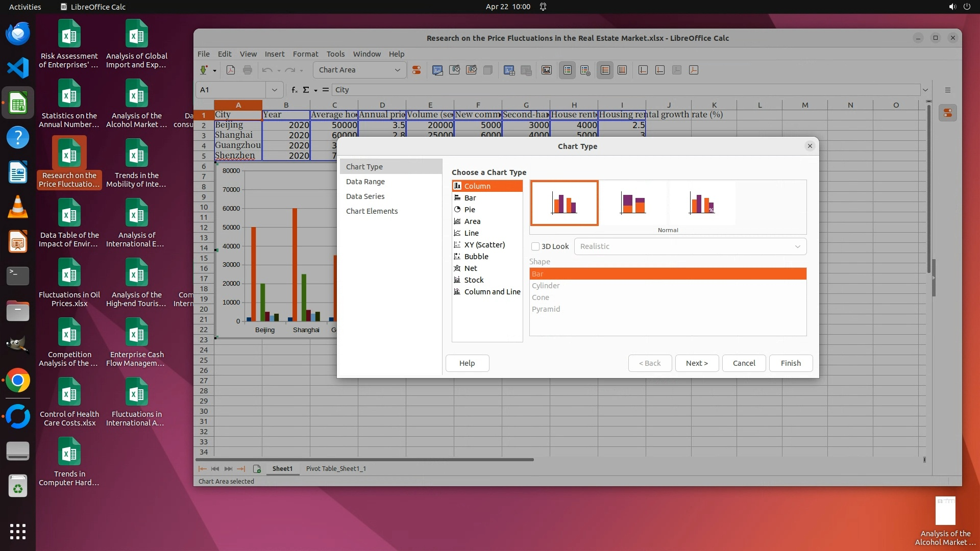Click the spreadsheet horizontal scrollbar
This screenshot has width=980, height=551.
pos(365,460)
